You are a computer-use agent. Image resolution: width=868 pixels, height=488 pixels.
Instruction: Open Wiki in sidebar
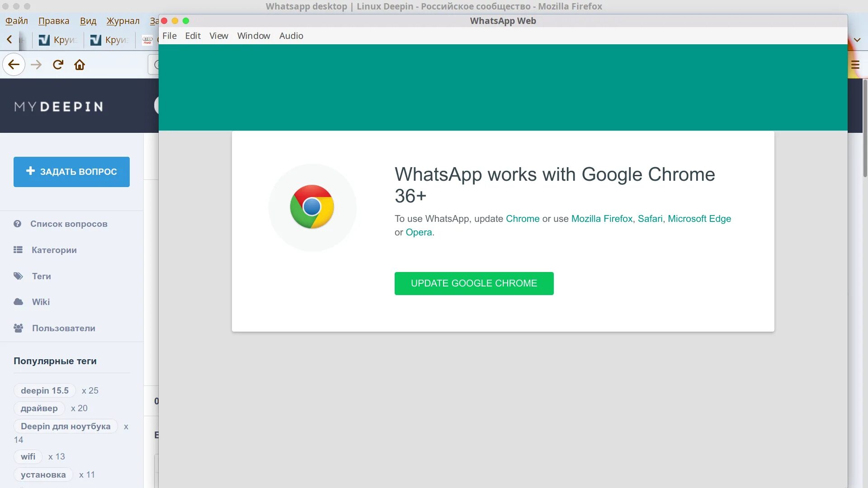tap(41, 302)
